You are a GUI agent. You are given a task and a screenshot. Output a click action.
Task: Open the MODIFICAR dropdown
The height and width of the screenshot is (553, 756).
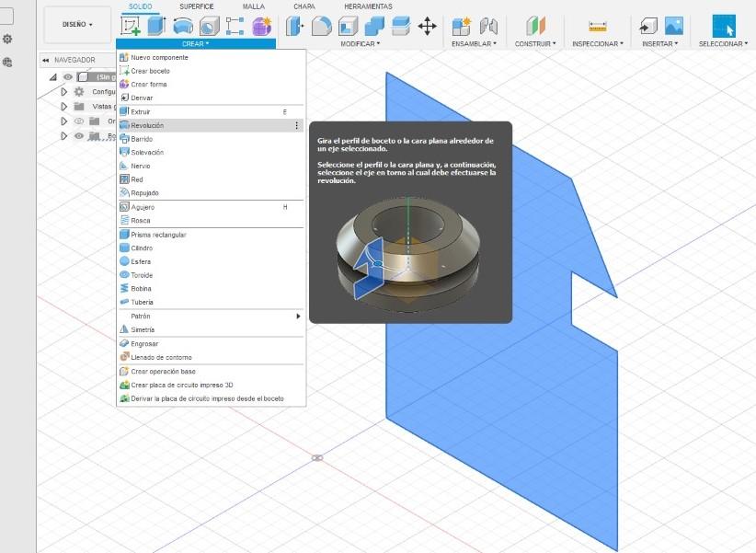(x=361, y=43)
